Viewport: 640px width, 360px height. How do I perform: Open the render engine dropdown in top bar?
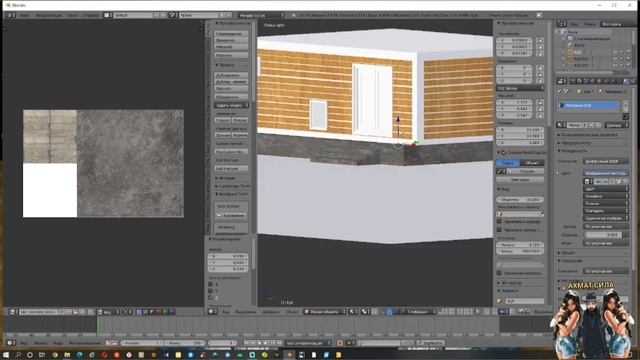261,15
